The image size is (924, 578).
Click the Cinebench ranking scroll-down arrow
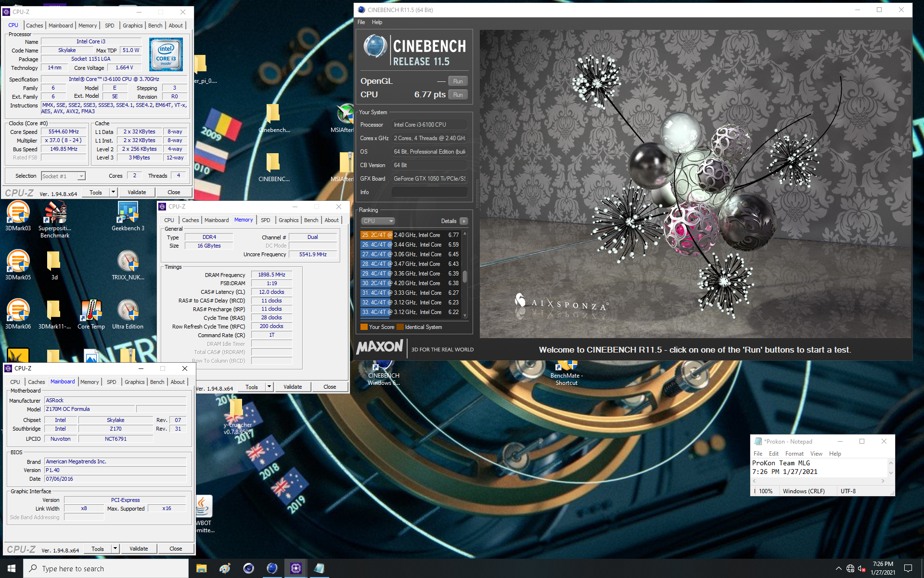(x=465, y=315)
